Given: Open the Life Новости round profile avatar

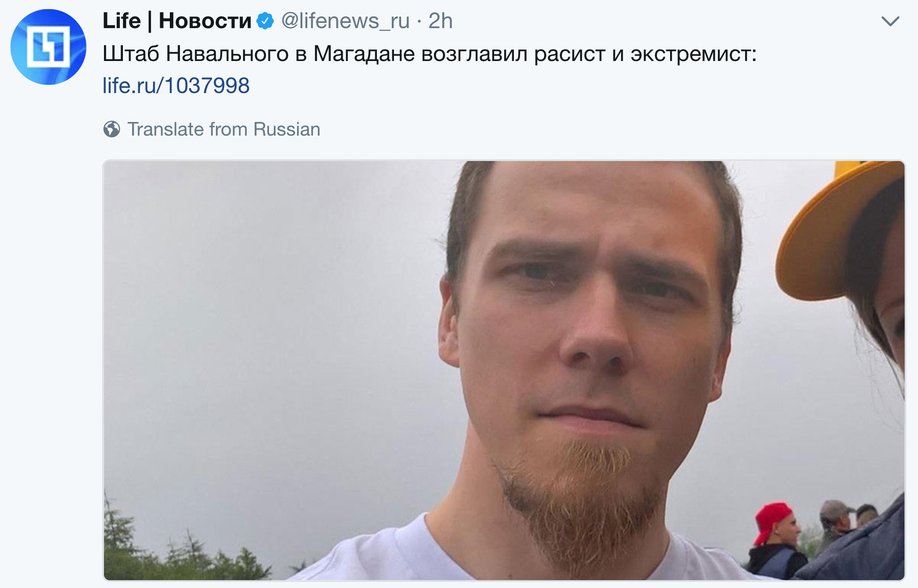Looking at the screenshot, I should coord(48,47).
